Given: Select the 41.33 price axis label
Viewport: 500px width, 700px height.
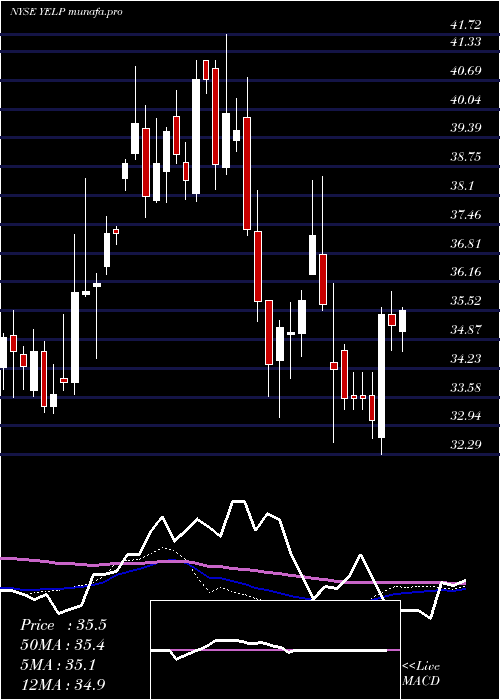Looking at the screenshot, I should click(466, 42).
